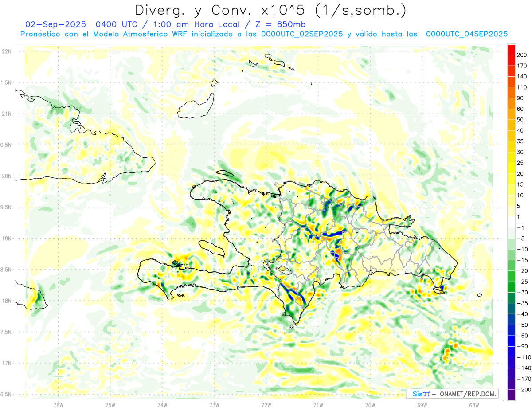The width and height of the screenshot is (532, 411).
Task: Click the colorbar value "110" in orange range
Action: 523,87
